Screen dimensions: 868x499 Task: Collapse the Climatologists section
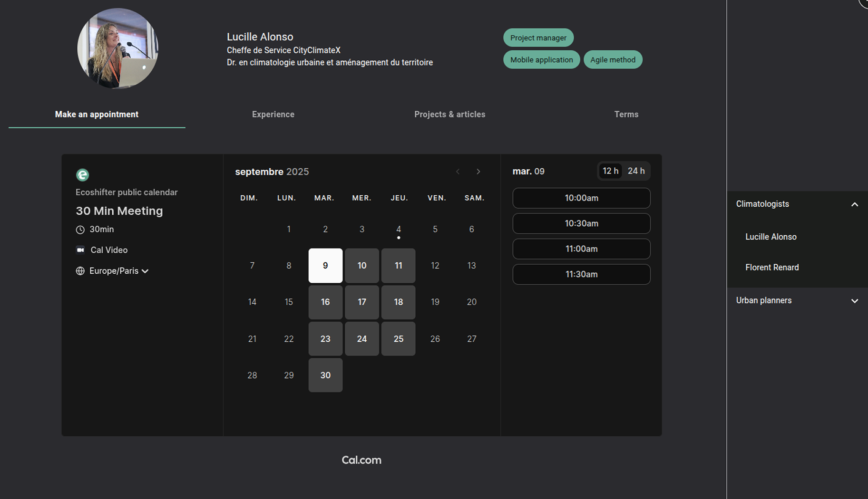pos(854,204)
